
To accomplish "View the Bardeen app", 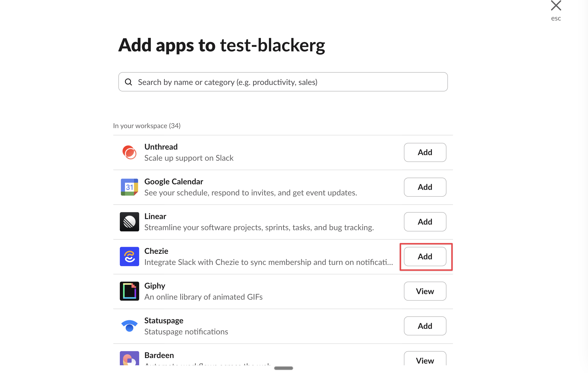I will 425,359.
